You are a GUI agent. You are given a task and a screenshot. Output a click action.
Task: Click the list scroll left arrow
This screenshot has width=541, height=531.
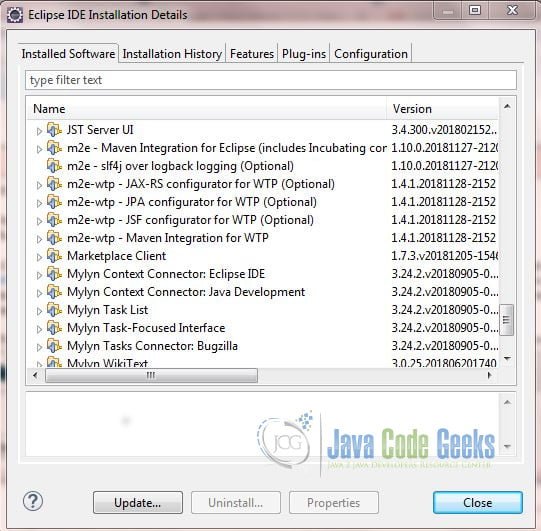pos(35,375)
